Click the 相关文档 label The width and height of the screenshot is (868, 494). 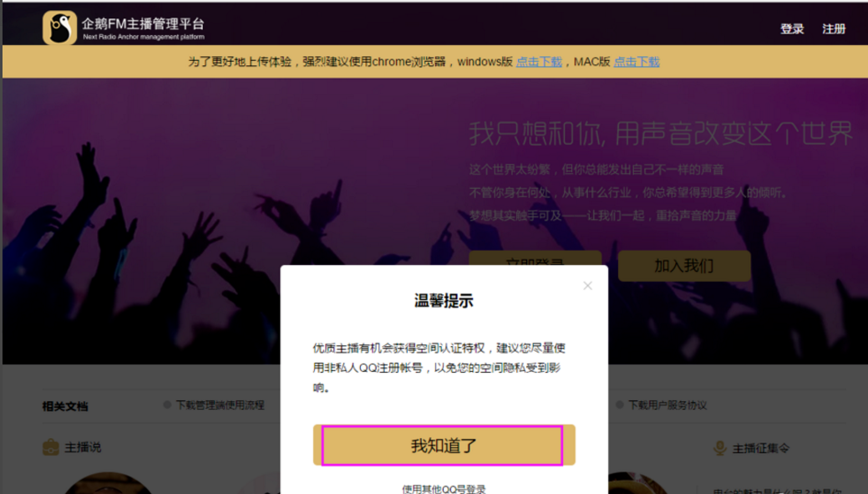click(x=65, y=406)
